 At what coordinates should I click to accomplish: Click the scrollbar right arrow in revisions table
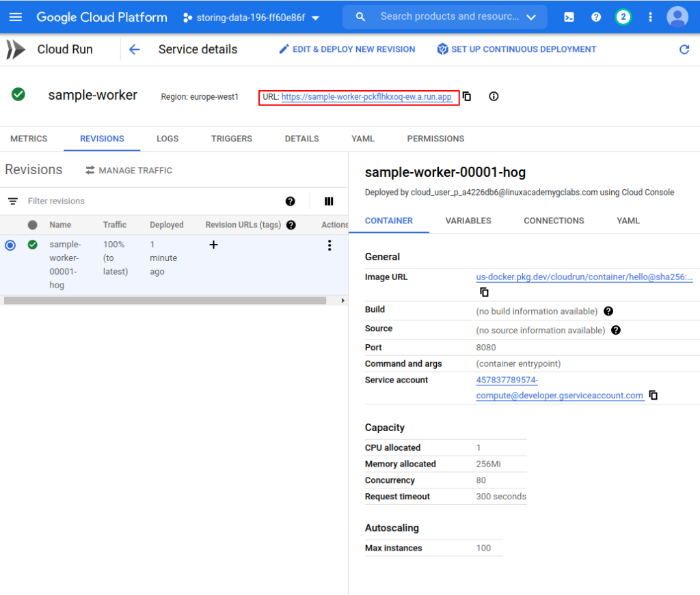343,301
